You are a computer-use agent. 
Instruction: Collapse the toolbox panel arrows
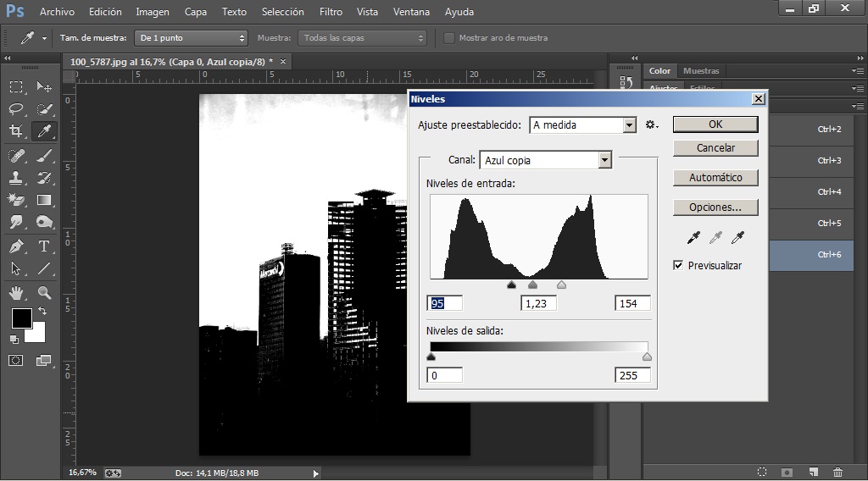[x=7, y=58]
